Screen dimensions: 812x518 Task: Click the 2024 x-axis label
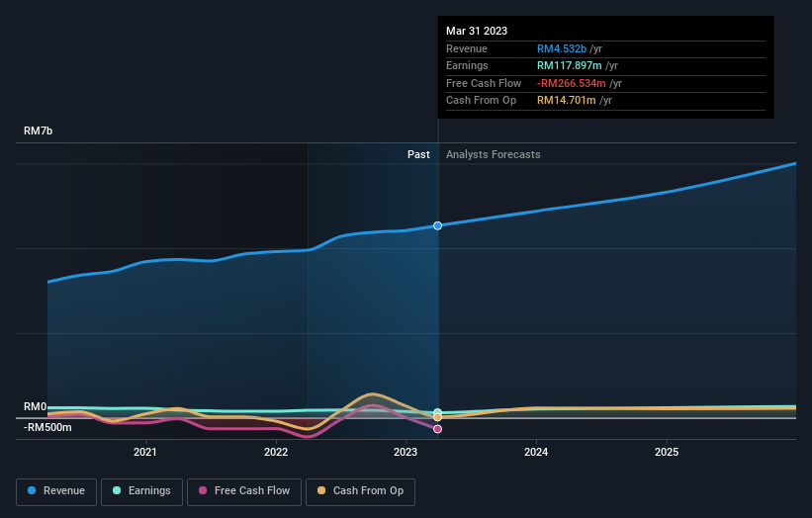[x=536, y=453]
